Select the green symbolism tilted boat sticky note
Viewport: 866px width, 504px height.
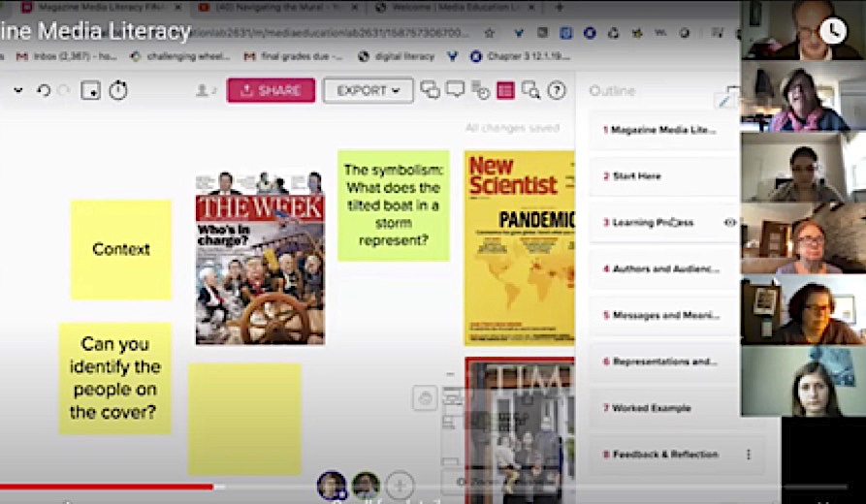tap(393, 205)
